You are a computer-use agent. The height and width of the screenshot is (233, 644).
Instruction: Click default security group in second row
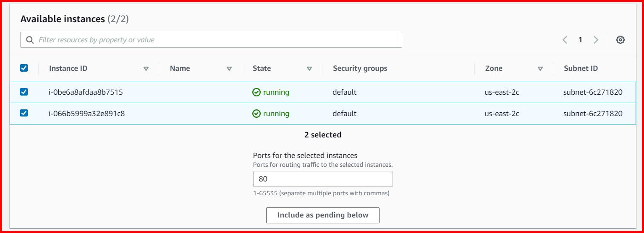(x=345, y=114)
